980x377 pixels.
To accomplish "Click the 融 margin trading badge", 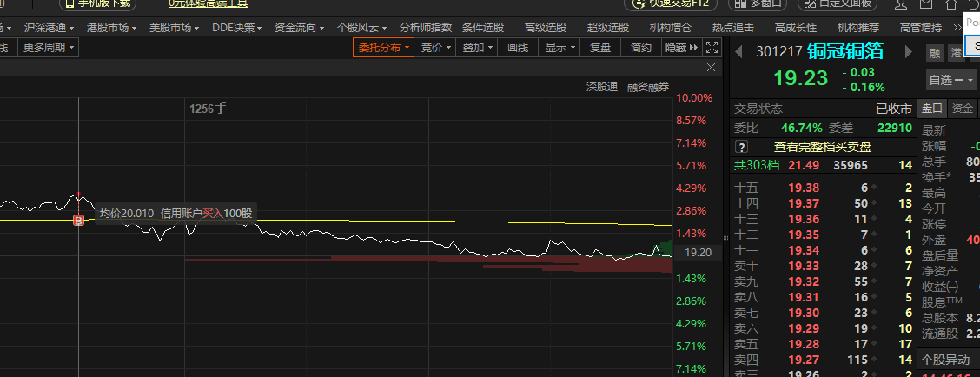I will (934, 53).
